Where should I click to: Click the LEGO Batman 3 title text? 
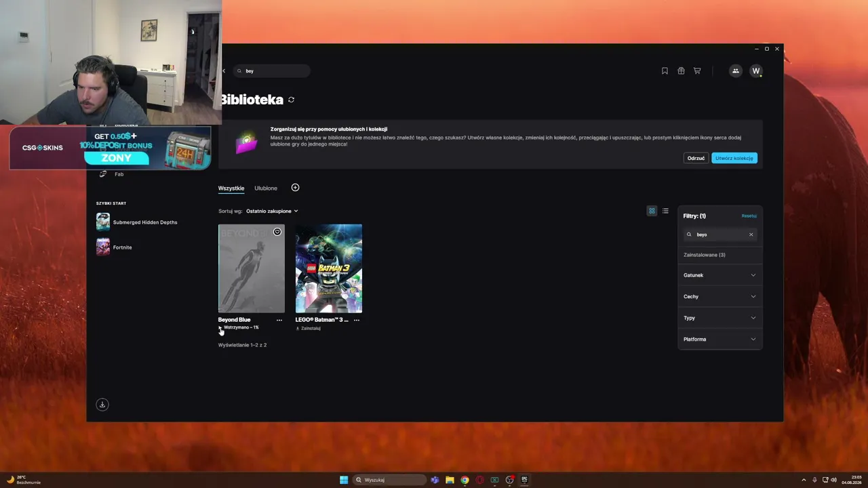[x=321, y=320]
